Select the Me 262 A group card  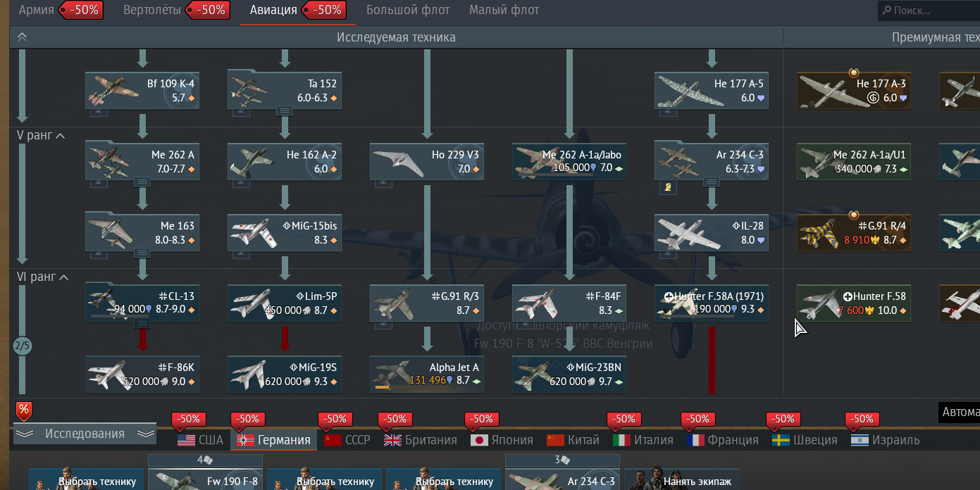[x=142, y=161]
